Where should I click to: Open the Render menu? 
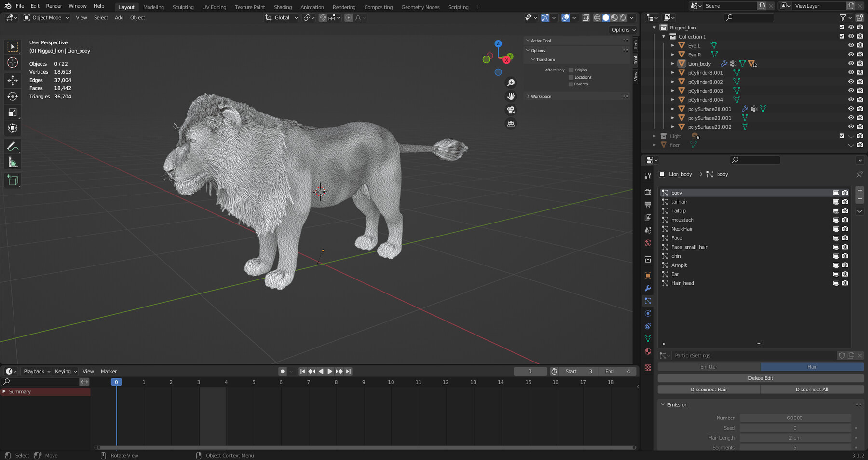click(54, 6)
